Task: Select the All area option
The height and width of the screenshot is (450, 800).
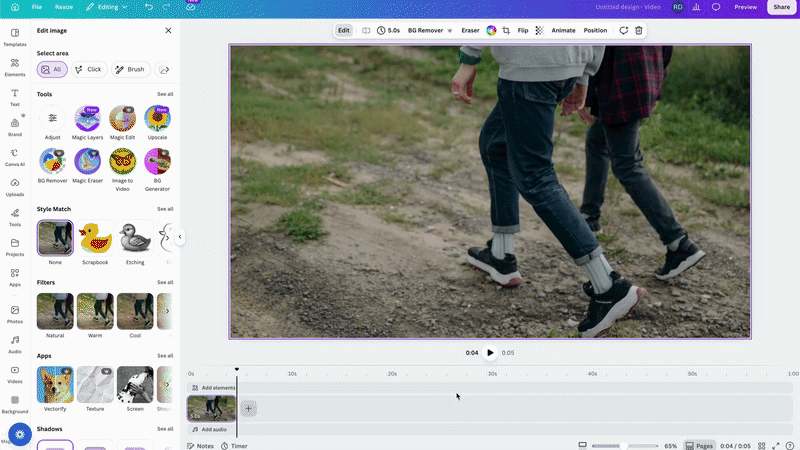Action: coord(52,69)
